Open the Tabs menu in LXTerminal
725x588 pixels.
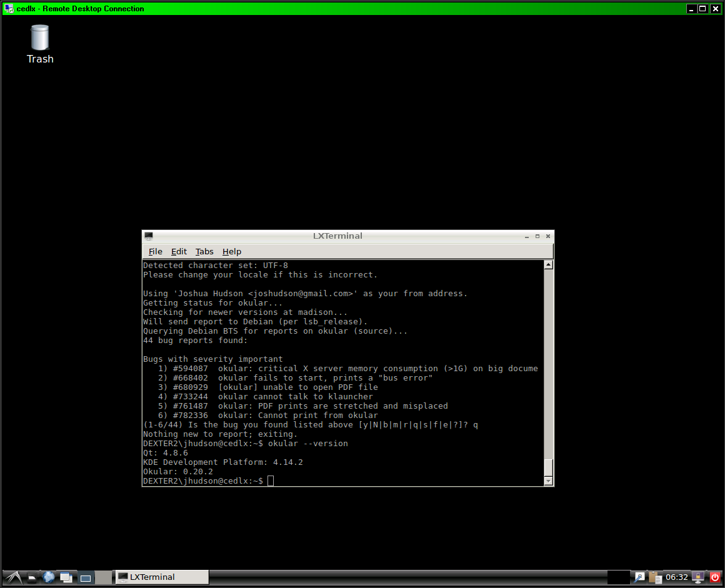click(204, 251)
